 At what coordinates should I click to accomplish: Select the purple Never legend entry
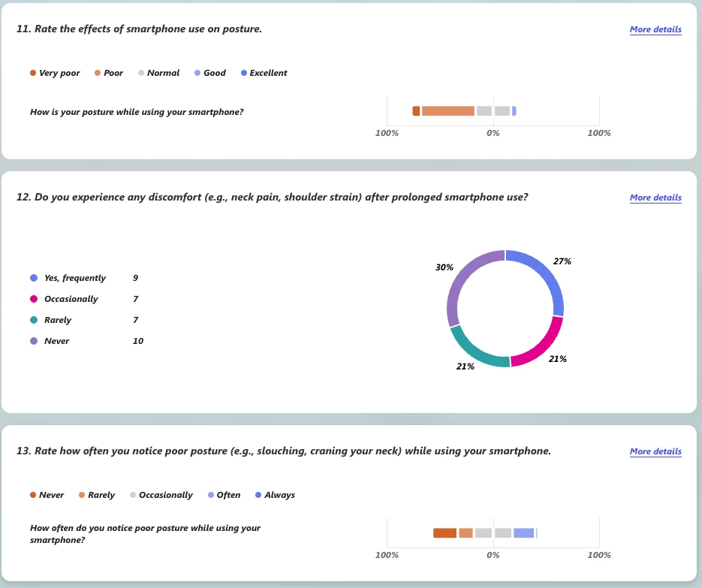pyautogui.click(x=50, y=341)
